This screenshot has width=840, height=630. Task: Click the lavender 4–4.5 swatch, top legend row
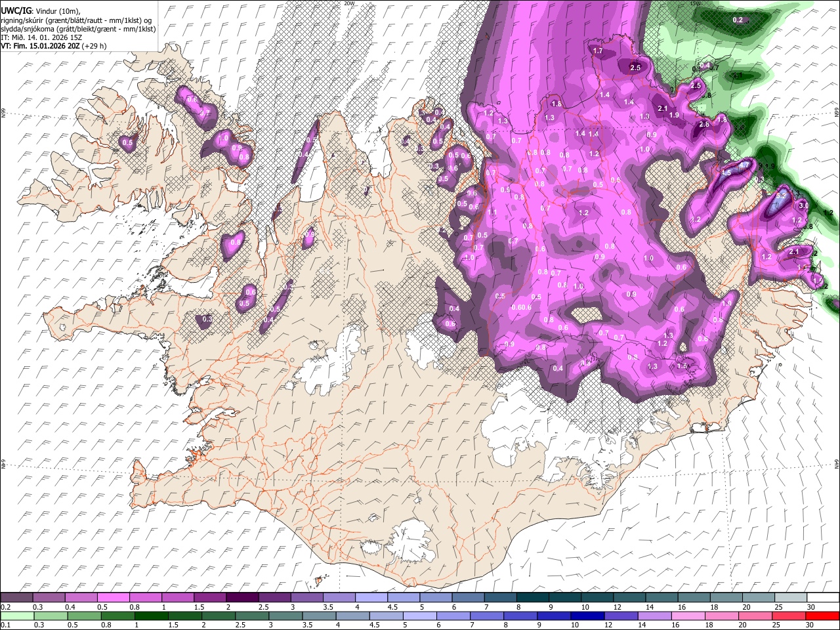tap(371, 597)
